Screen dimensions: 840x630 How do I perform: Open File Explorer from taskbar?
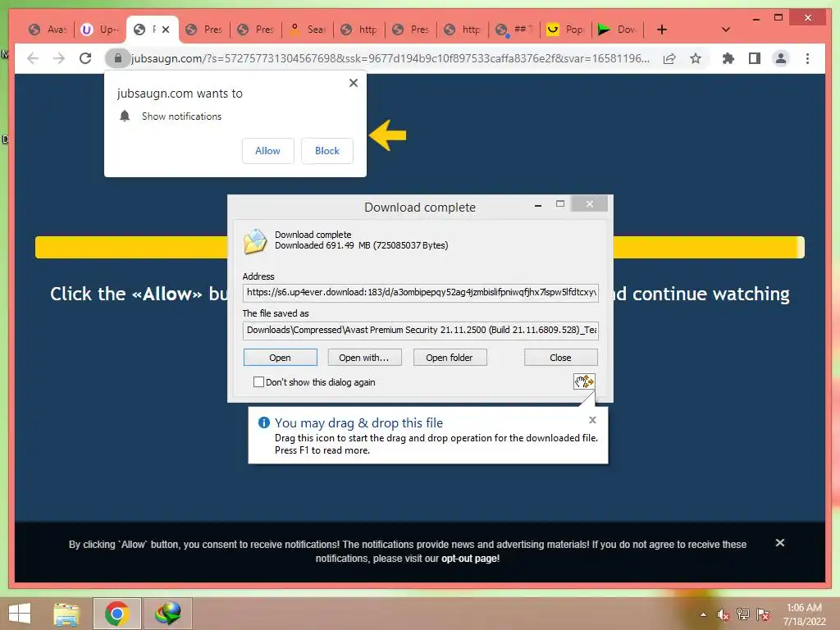point(66,614)
